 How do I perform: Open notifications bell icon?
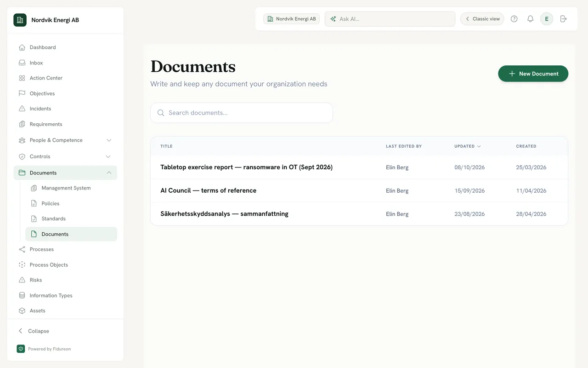530,19
